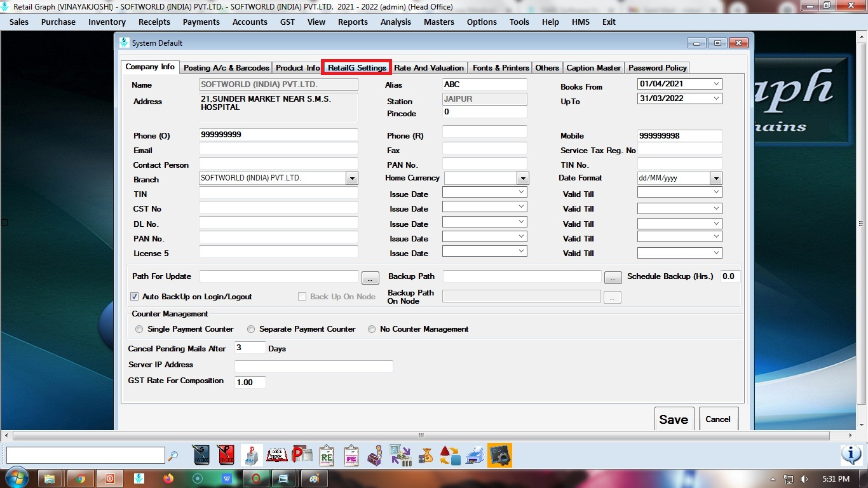Click the cashier with cash box icon
This screenshot has height=488, width=868.
click(376, 455)
